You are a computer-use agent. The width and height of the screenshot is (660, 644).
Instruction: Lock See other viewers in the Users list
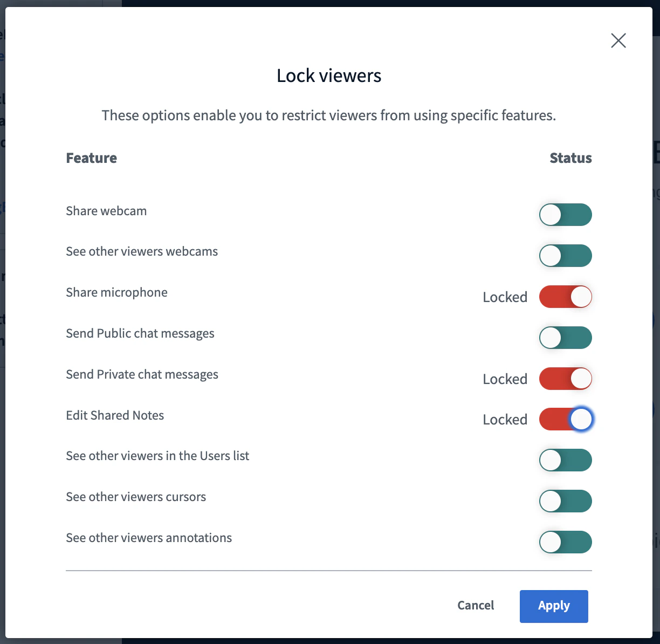click(x=565, y=460)
